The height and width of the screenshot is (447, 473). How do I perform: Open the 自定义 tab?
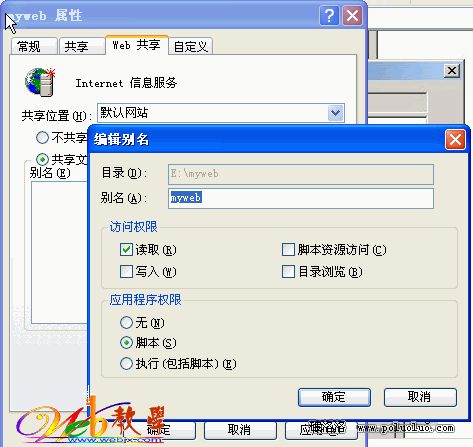click(191, 46)
